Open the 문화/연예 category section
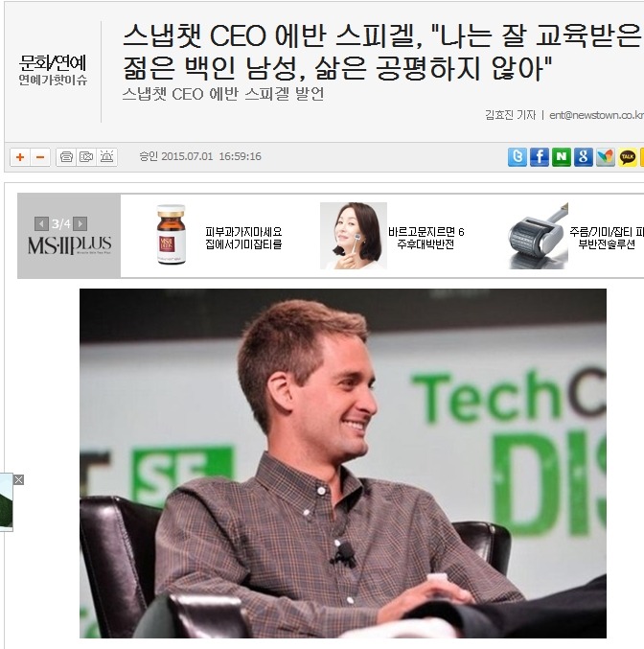 pos(53,63)
